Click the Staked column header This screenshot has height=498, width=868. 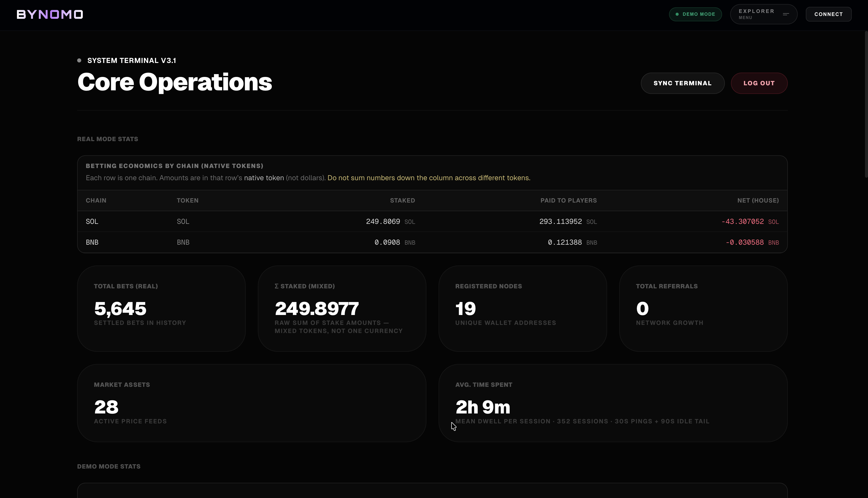click(402, 201)
